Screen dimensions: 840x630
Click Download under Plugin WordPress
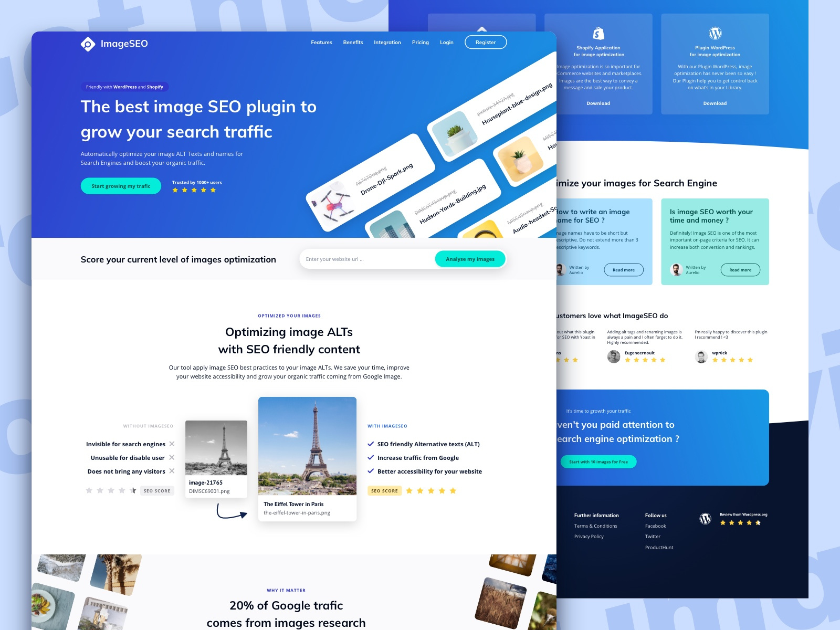[x=715, y=103]
